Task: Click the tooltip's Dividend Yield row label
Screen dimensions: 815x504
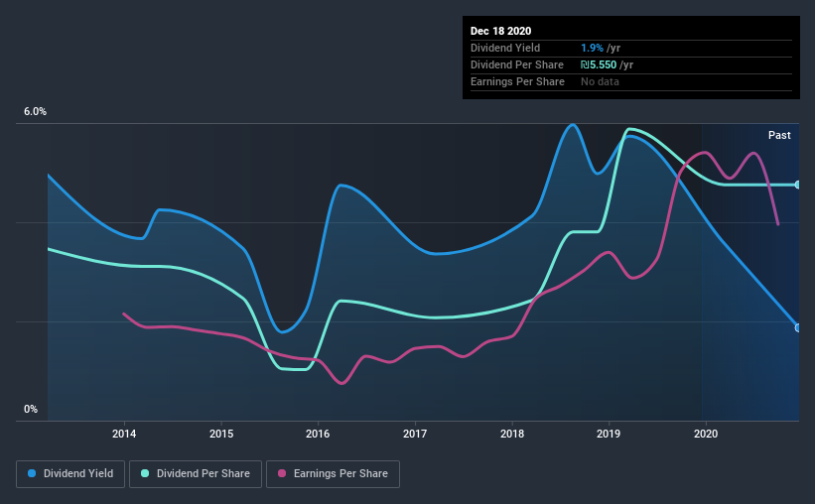Action: pyautogui.click(x=505, y=48)
